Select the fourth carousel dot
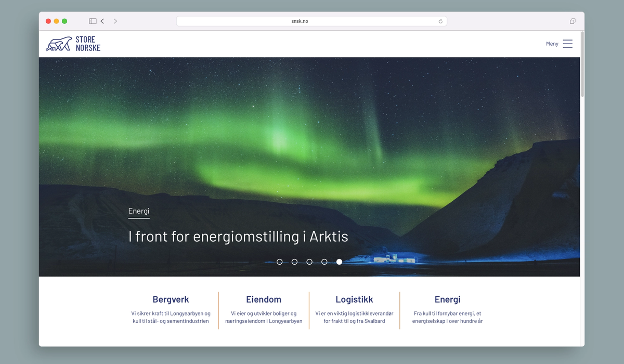624x364 pixels. point(324,262)
